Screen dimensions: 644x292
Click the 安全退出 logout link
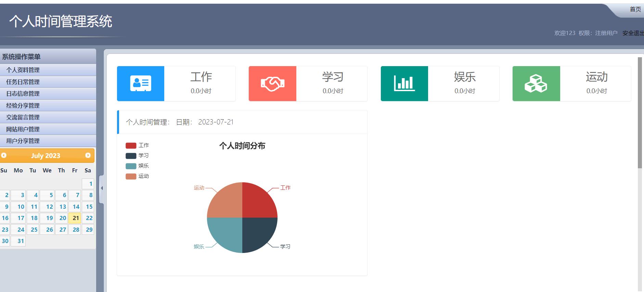click(633, 33)
